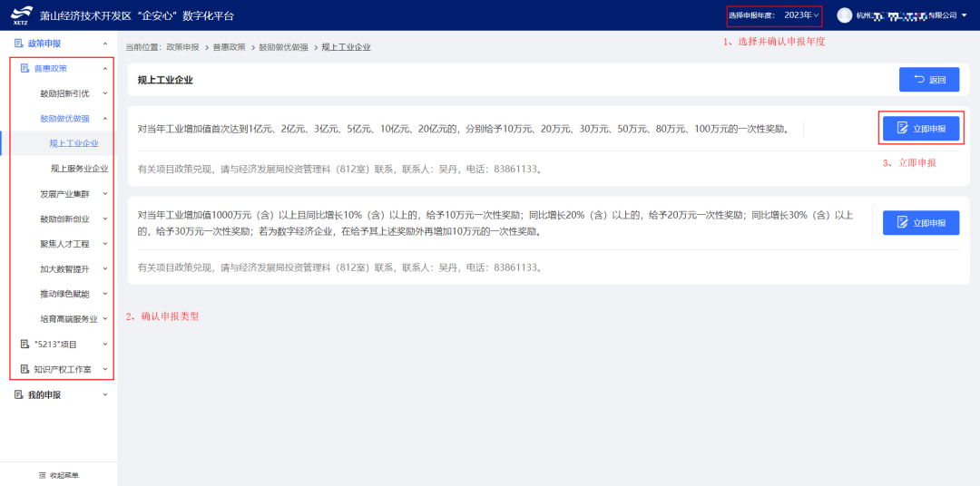Image resolution: width=980 pixels, height=486 pixels.
Task: Click the company name in the header
Action: click(906, 15)
